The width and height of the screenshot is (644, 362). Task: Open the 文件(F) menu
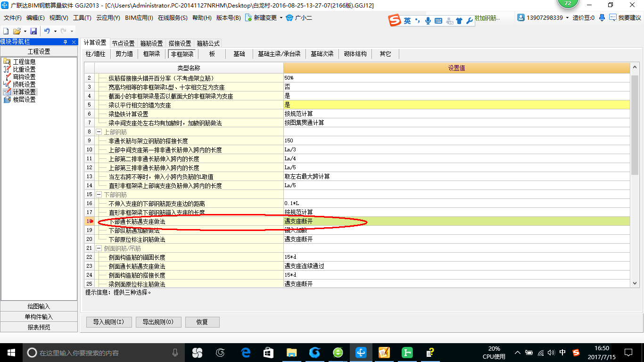[x=13, y=18]
